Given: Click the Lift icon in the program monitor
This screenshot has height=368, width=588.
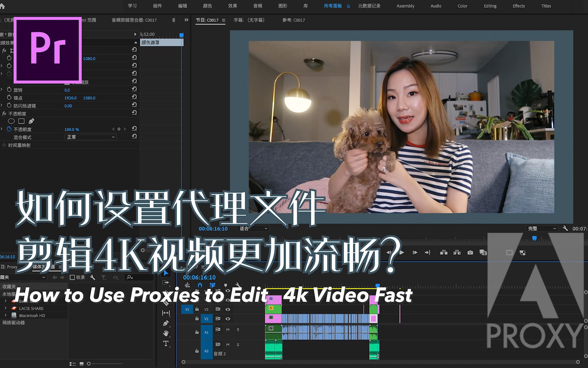Looking at the screenshot, I should [444, 252].
